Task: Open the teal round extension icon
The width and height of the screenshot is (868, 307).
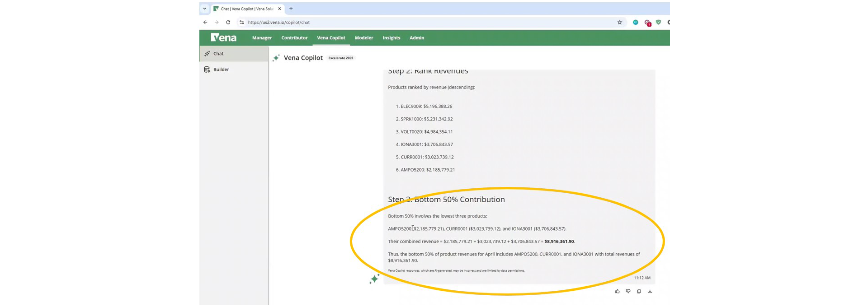Action: [636, 22]
